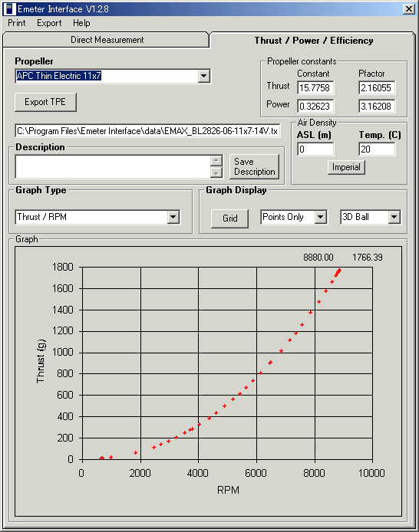Switch to the Direct Measurement tab
The image size is (419, 532).
pyautogui.click(x=106, y=40)
